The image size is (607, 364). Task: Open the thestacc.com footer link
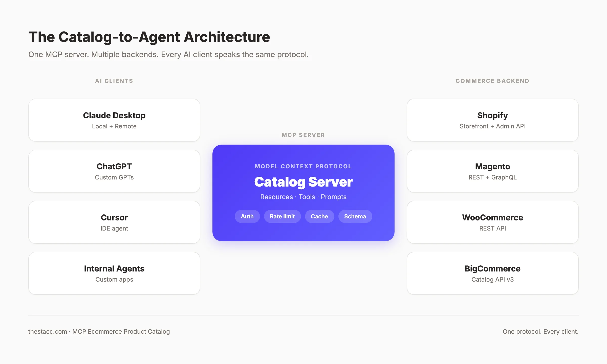(48, 331)
